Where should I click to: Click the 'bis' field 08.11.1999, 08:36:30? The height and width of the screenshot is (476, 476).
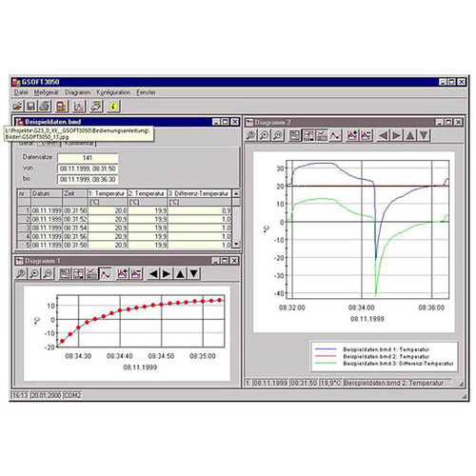click(88, 179)
